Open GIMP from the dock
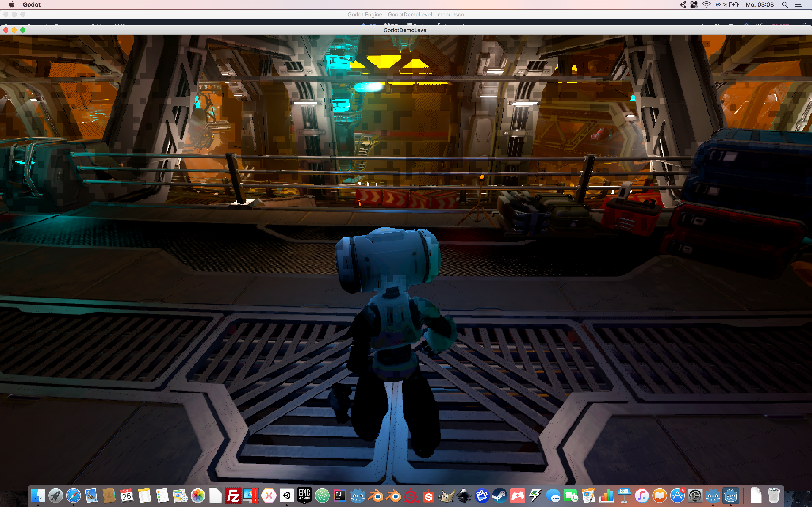The width and height of the screenshot is (812, 507). (x=447, y=496)
